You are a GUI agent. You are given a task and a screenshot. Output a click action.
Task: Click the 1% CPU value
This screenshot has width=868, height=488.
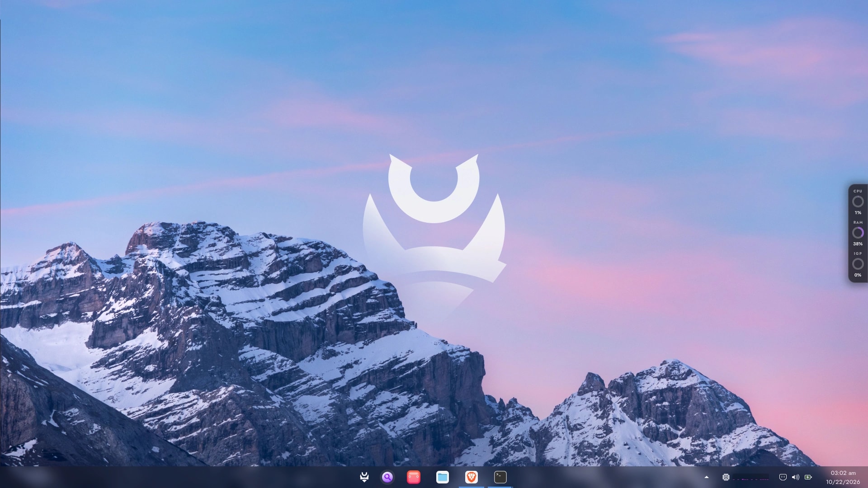click(858, 213)
